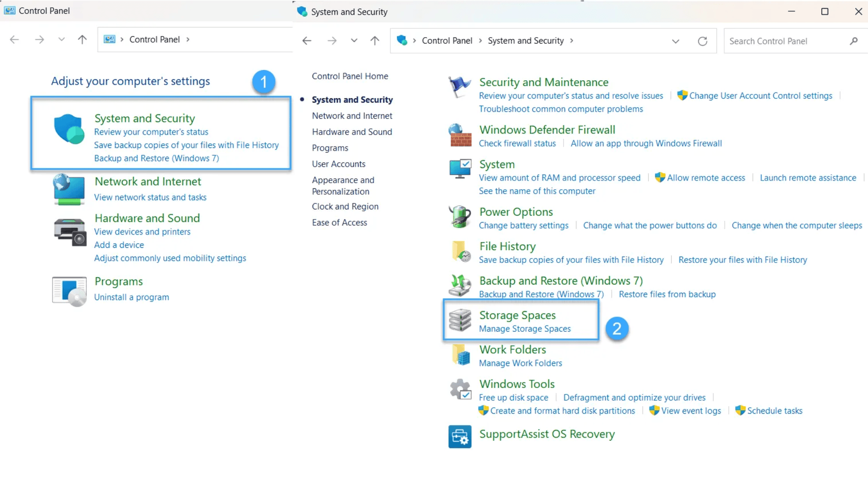The width and height of the screenshot is (868, 481).
Task: Open Schedule tasks link
Action: click(775, 411)
